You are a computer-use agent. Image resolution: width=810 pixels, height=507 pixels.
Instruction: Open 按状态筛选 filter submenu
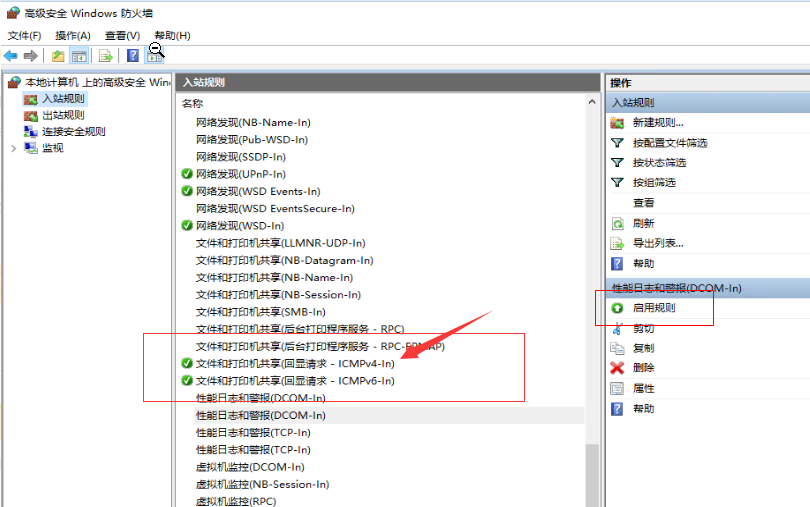tap(659, 162)
